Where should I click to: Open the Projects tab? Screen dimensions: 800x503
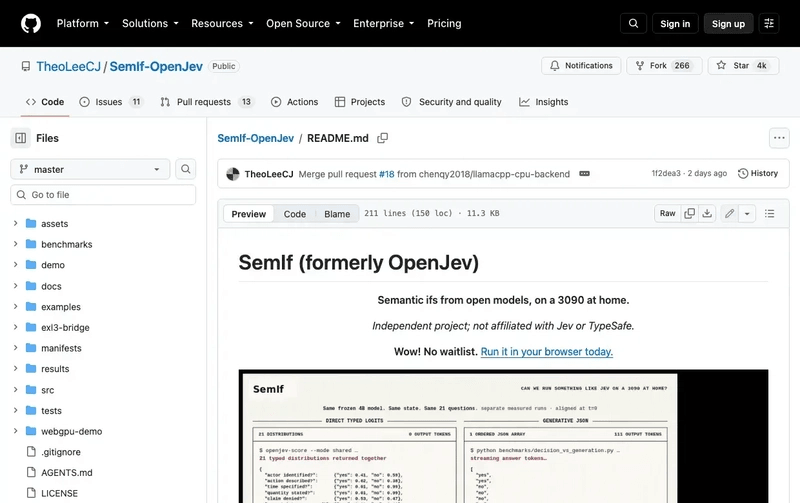point(360,102)
